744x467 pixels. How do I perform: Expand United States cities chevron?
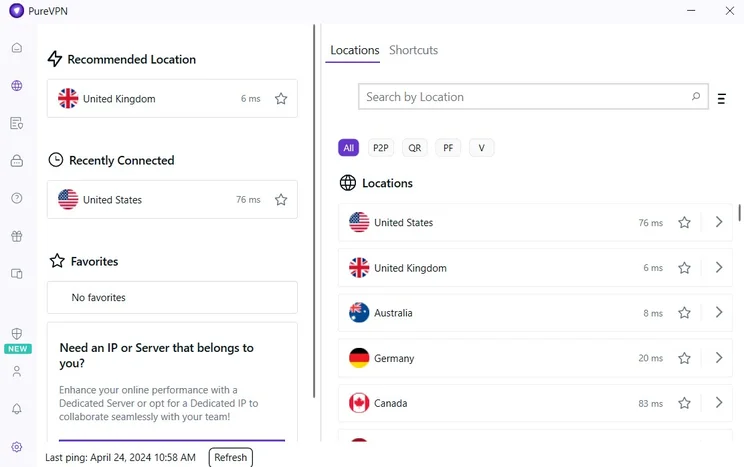[x=719, y=222]
